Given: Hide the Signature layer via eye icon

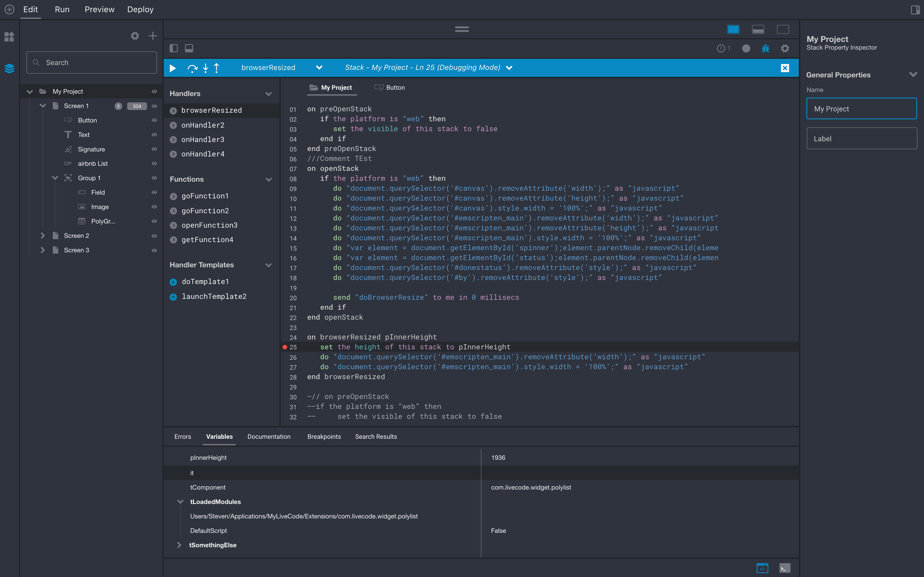Looking at the screenshot, I should coord(154,149).
